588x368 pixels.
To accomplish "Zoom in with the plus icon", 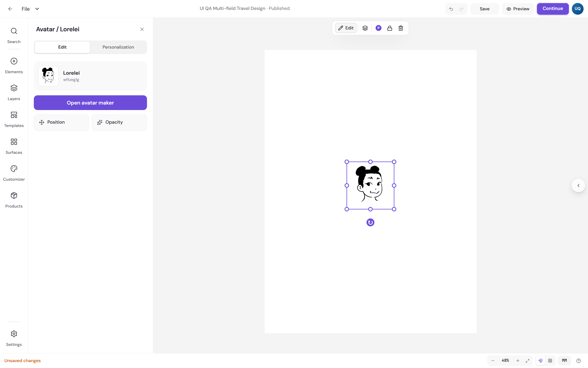I will (518, 360).
